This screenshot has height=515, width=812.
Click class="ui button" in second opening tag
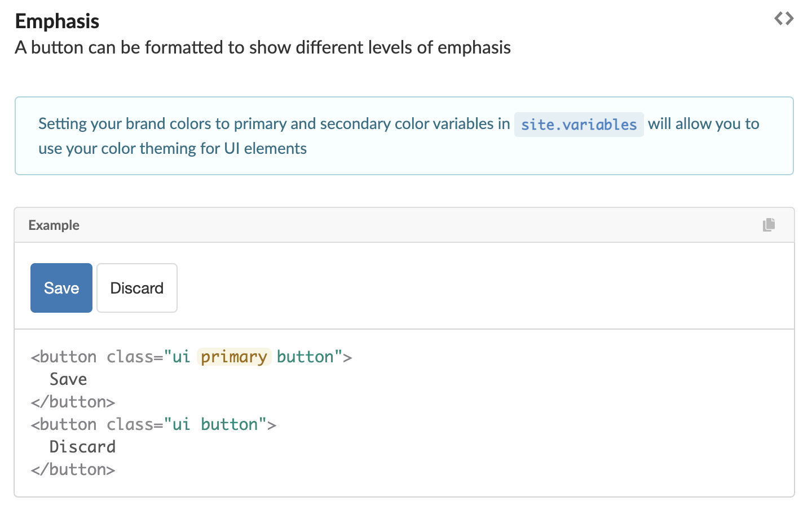[x=191, y=424]
